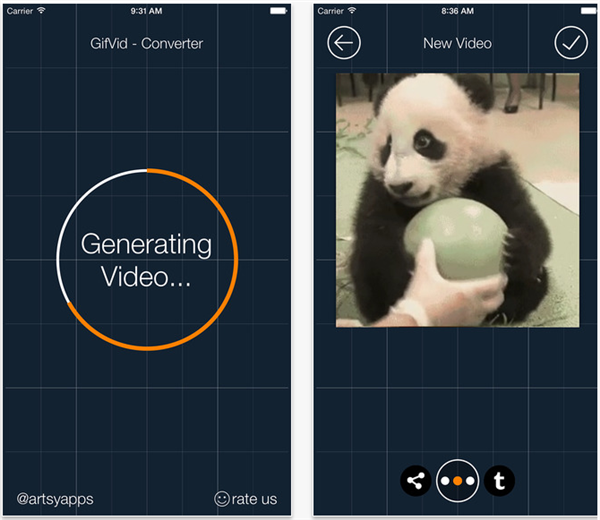
Task: Click Wi-Fi icon in left status bar
Action: 41,11
